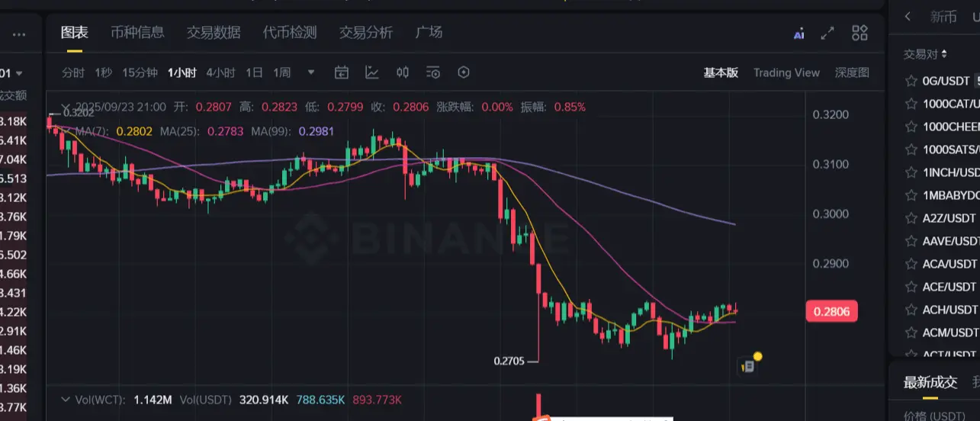Collapse the Vol(WCT) indicator chevron

pos(66,400)
